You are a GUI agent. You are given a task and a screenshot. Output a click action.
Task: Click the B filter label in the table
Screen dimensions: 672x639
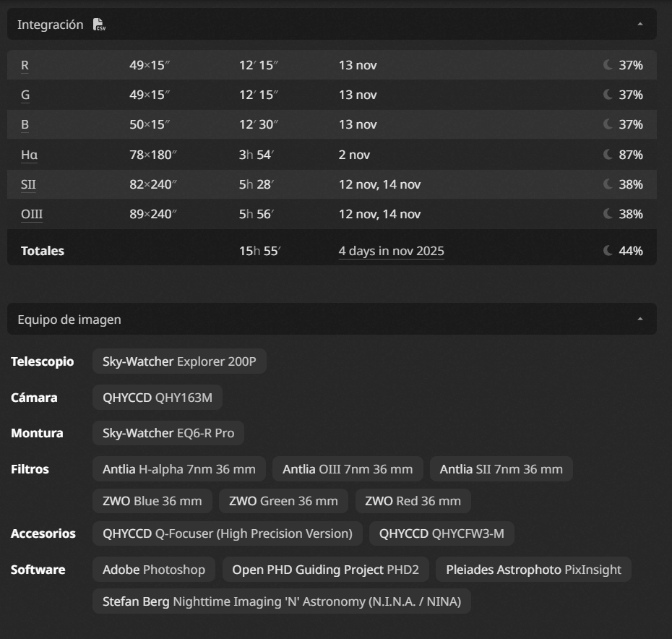tap(25, 124)
